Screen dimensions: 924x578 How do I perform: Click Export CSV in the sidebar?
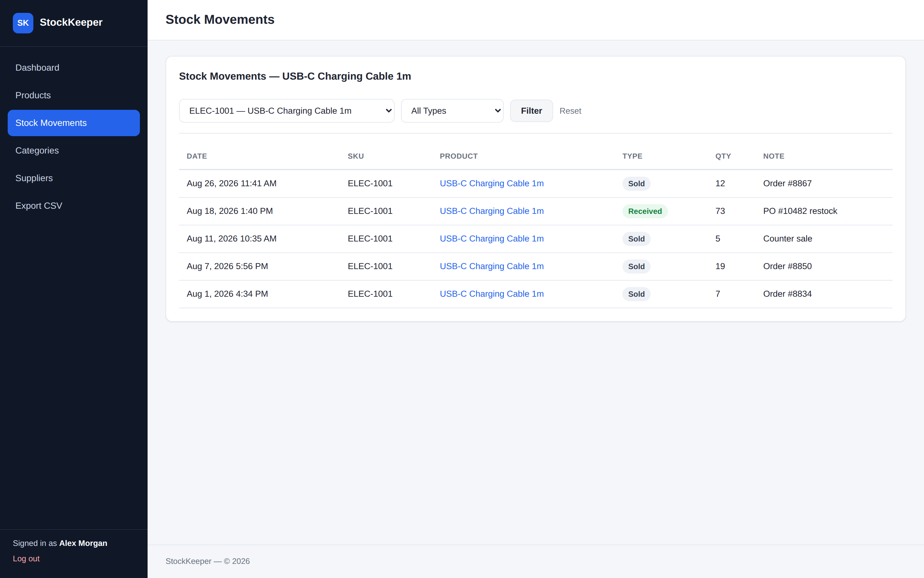[74, 206]
